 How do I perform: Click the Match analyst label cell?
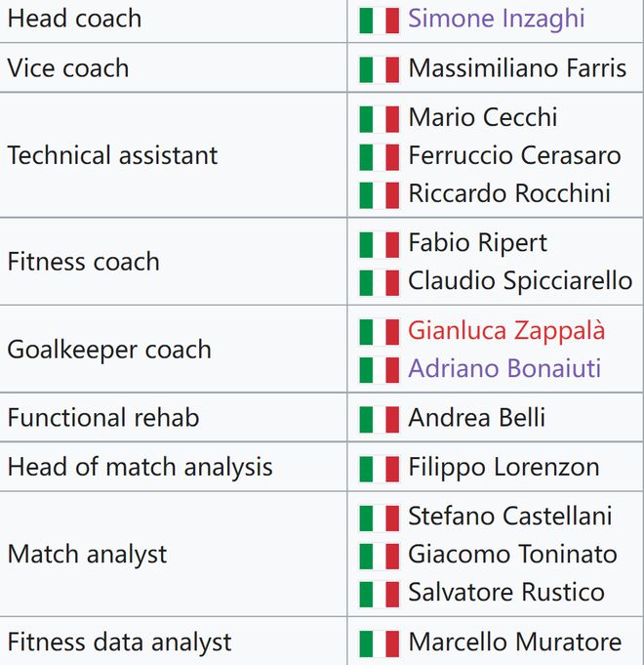click(88, 555)
